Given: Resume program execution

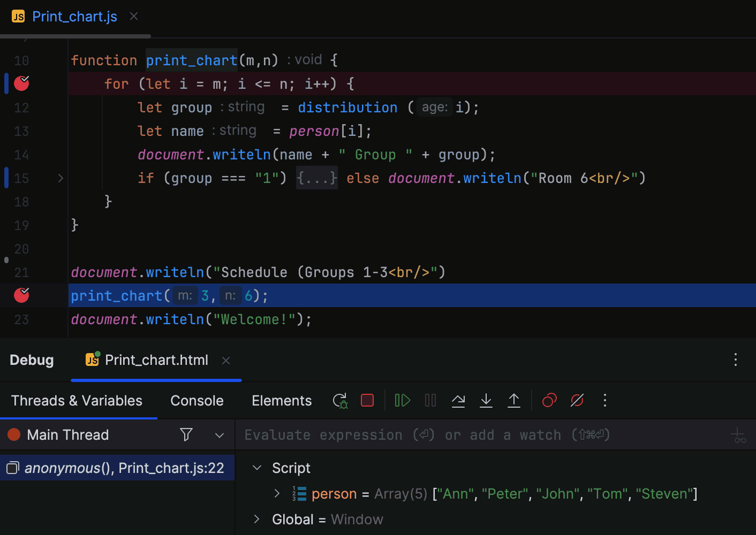Looking at the screenshot, I should coord(402,400).
